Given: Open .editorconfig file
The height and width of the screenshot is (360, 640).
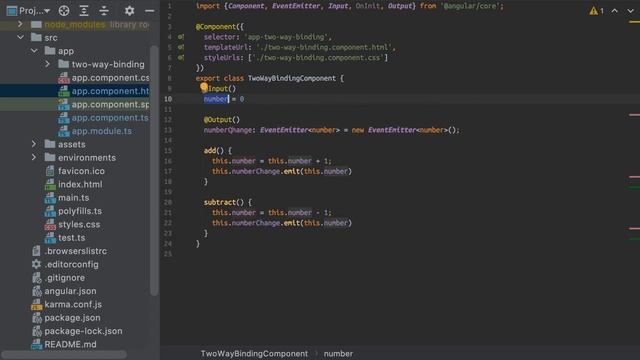Looking at the screenshot, I should [x=71, y=264].
